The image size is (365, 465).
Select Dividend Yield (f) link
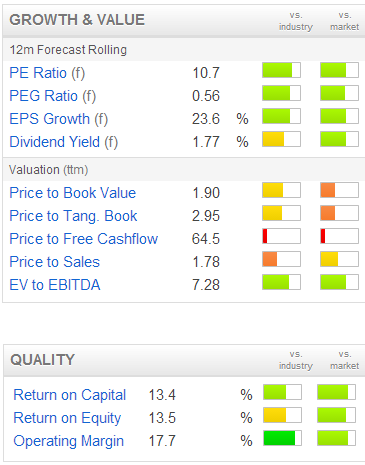64,142
